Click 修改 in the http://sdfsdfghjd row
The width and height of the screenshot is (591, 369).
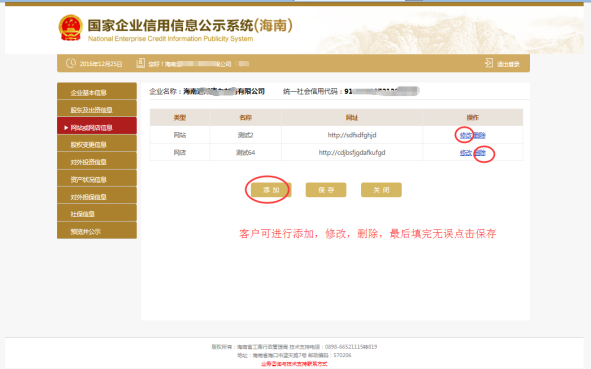click(466, 135)
